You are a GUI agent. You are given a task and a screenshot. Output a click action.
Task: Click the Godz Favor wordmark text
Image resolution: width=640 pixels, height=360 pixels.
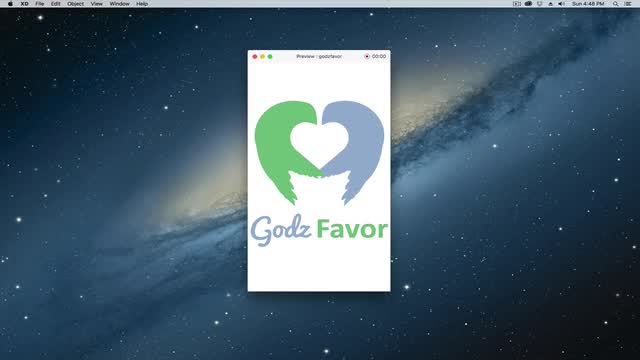(319, 229)
